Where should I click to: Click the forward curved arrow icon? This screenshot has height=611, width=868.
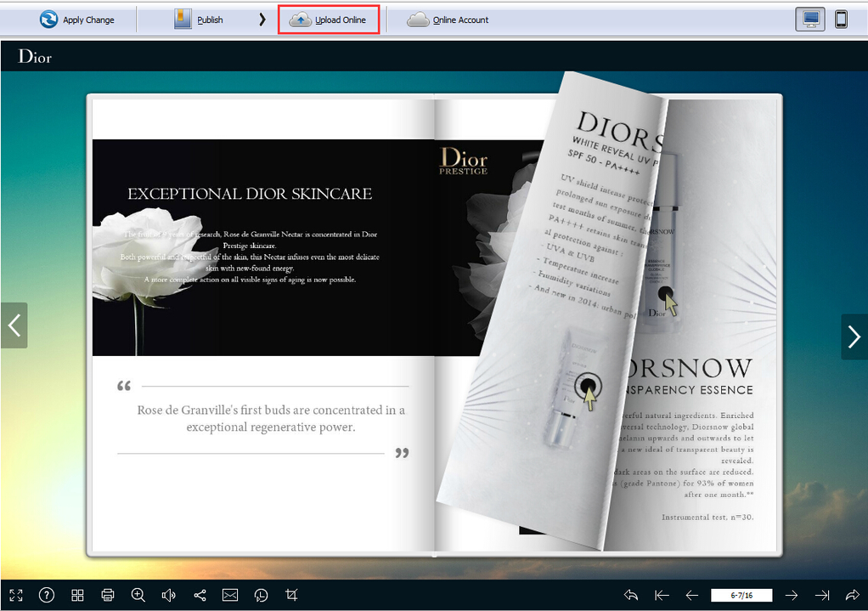(853, 595)
